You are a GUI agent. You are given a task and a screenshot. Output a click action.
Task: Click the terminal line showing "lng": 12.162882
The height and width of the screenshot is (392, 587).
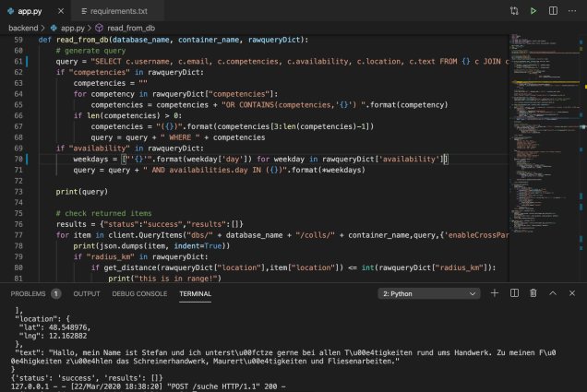[54, 336]
